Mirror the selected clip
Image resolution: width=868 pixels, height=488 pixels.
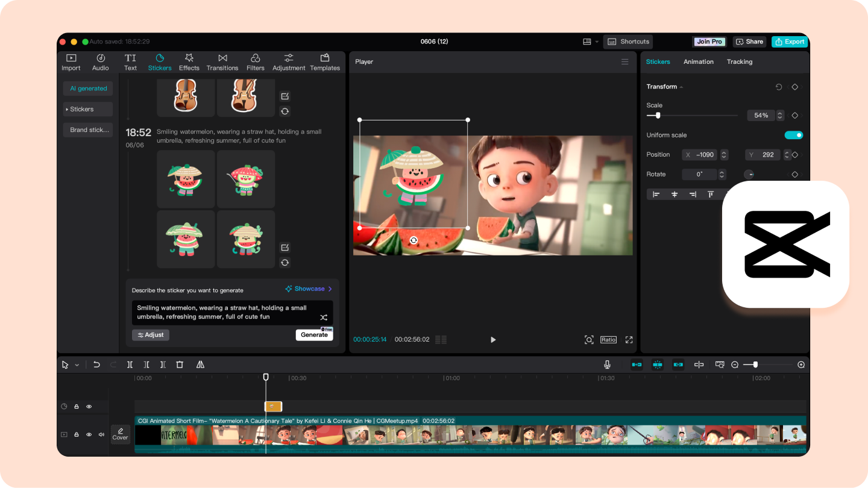pos(200,364)
